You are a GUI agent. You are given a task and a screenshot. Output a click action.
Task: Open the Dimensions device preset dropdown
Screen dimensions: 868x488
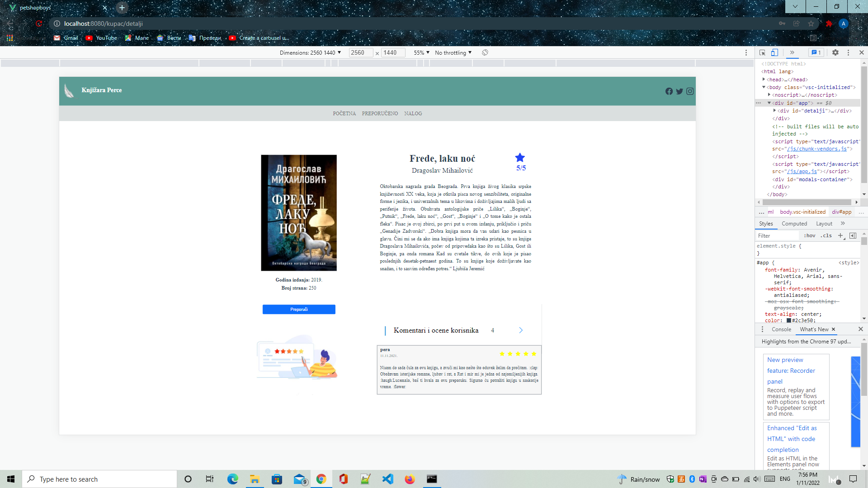click(x=309, y=52)
